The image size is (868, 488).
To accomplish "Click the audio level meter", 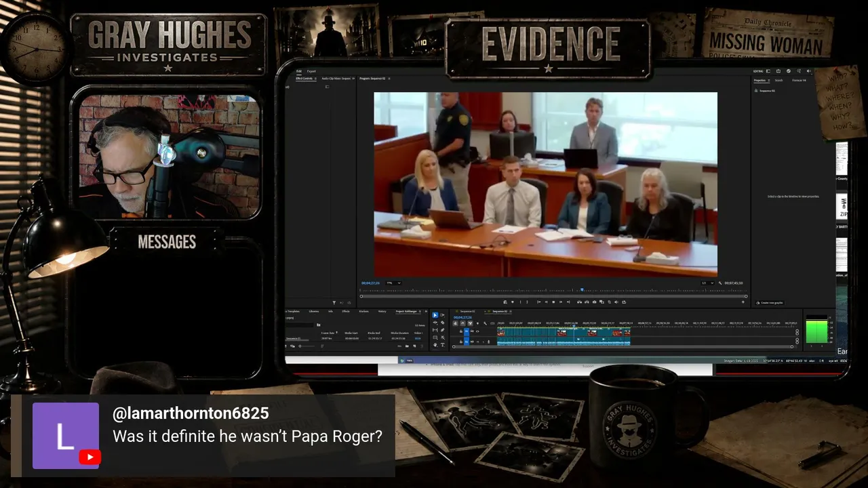I will click(817, 330).
